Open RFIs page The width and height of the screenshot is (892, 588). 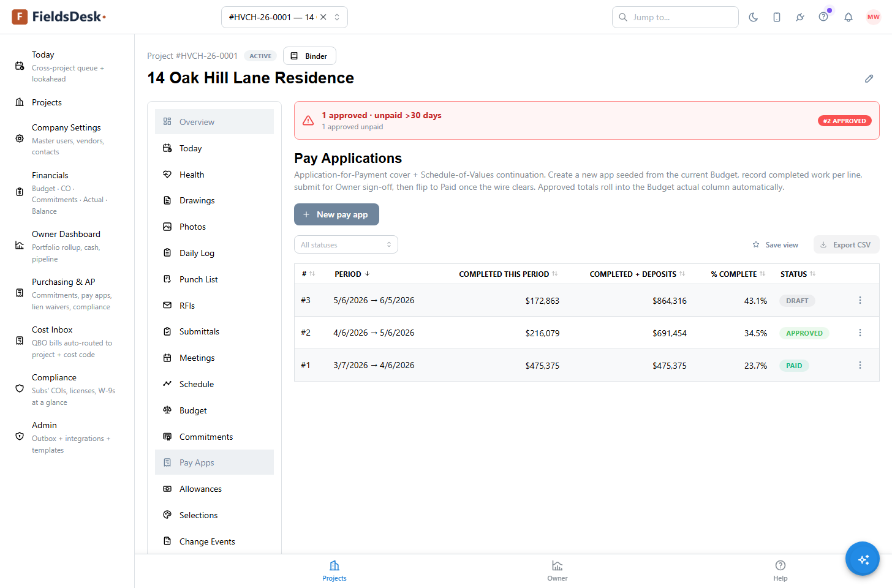tap(214, 306)
